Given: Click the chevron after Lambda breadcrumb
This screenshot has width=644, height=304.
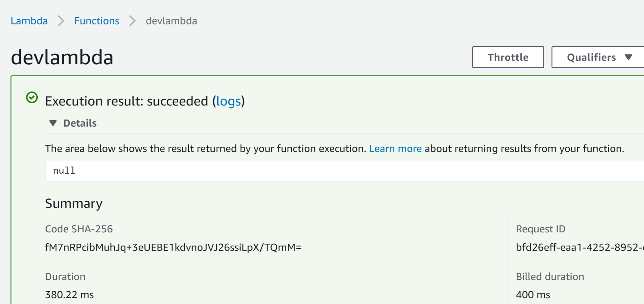Looking at the screenshot, I should [61, 21].
